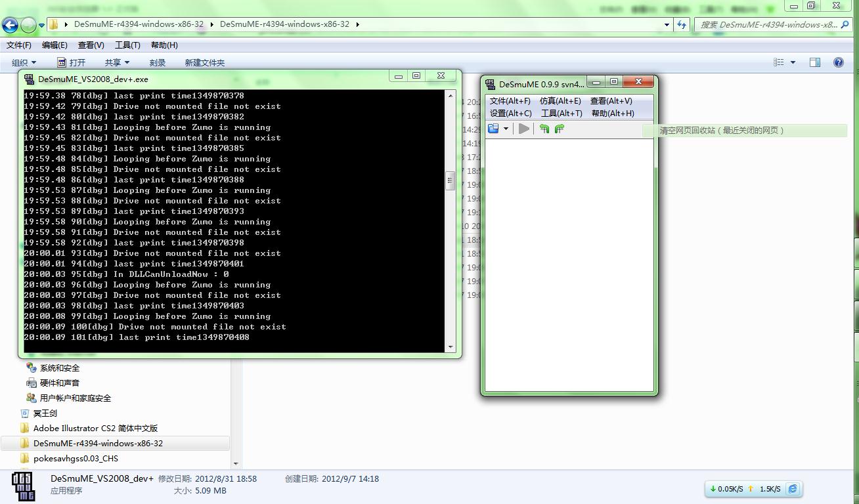
Task: Click 打开 button in Explorer toolbar
Action: [x=72, y=62]
